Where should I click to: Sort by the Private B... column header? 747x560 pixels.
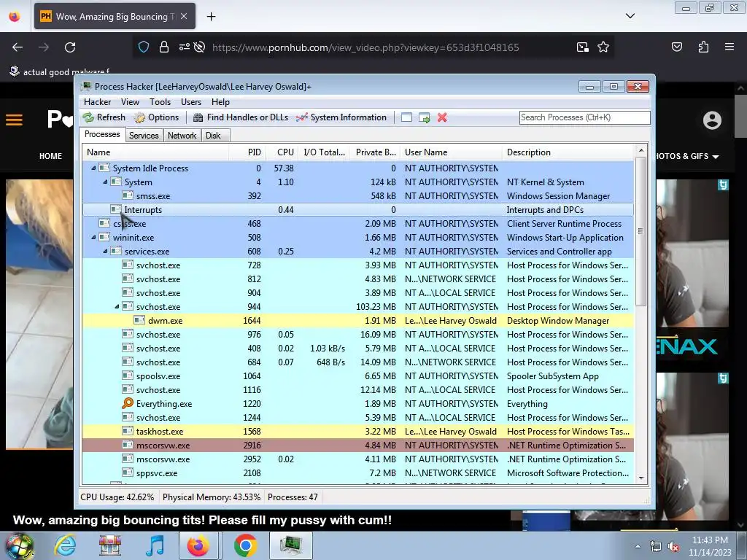click(x=376, y=152)
